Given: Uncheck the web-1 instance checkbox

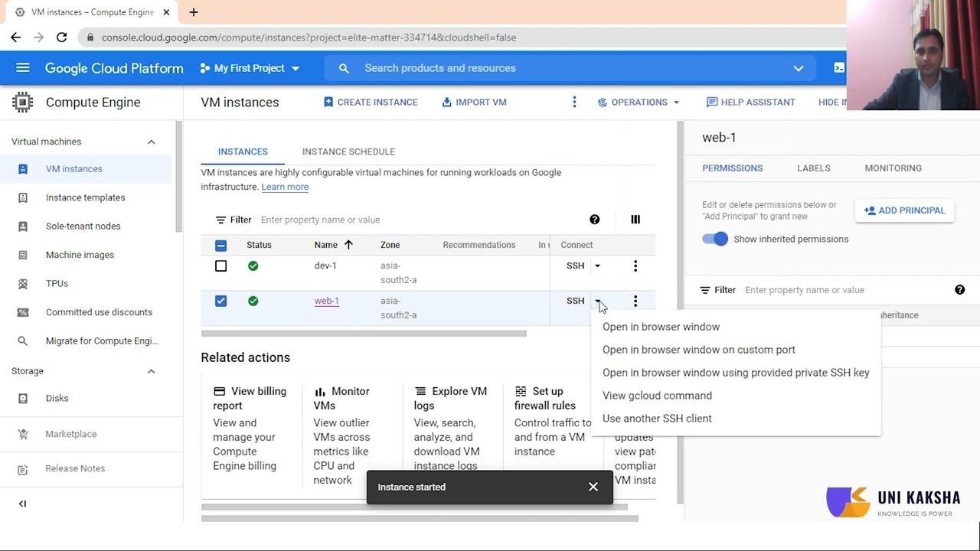Looking at the screenshot, I should [x=220, y=301].
